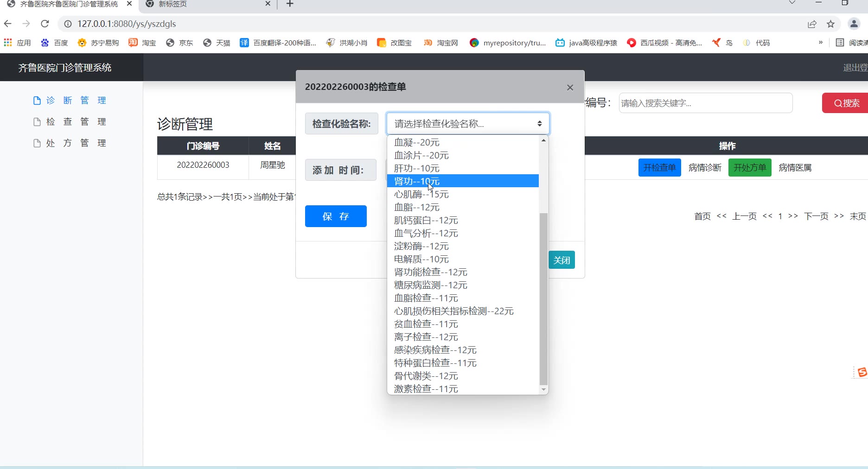This screenshot has width=868, height=469.
Task: Close the 新标签页 tab
Action: click(x=268, y=4)
